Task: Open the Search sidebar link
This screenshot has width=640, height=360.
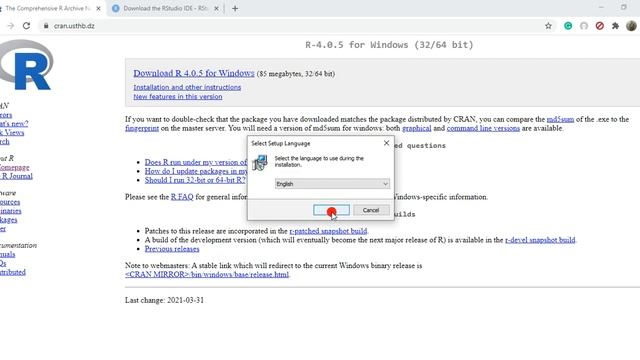Action: click(4, 142)
